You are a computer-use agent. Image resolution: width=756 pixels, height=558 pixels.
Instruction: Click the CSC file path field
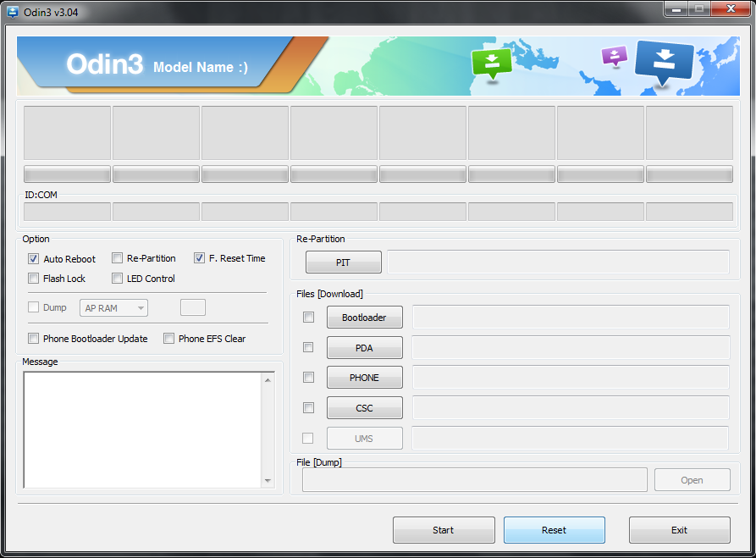click(571, 407)
